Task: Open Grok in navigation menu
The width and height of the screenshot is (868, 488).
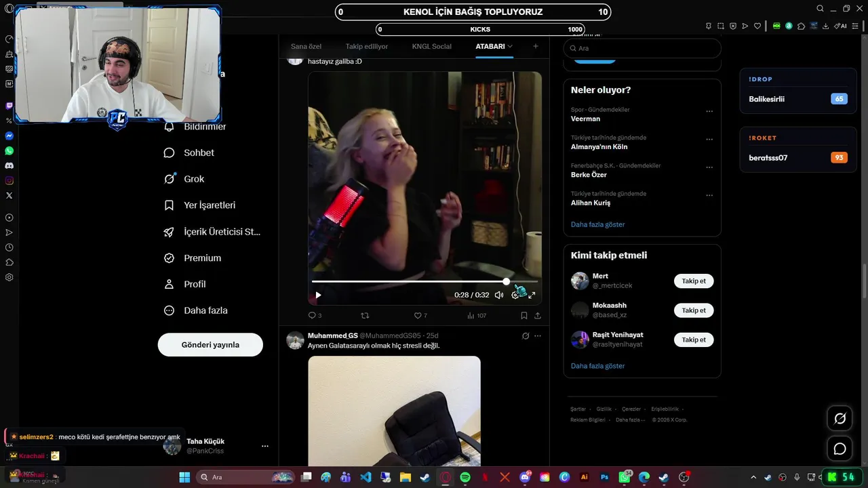Action: coord(184,179)
